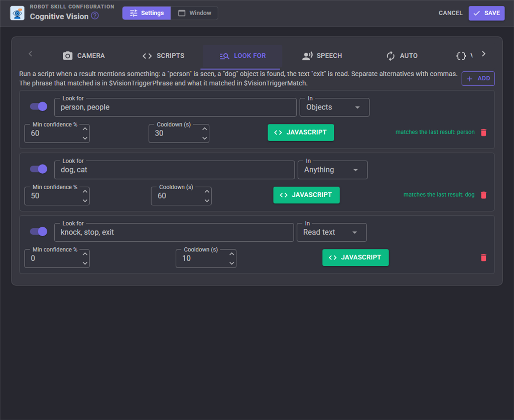514x420 pixels.
Task: Edit JavaScript for the 'person, people' rule
Action: 301,132
